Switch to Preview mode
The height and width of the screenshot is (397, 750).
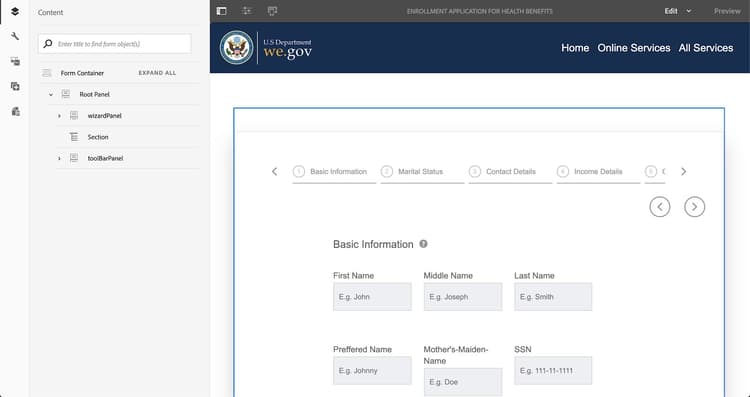coord(727,11)
